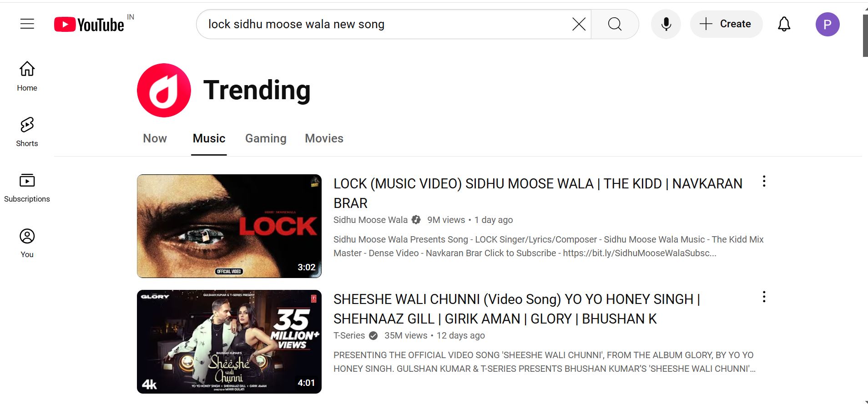The width and height of the screenshot is (868, 405).
Task: Start voice search with microphone
Action: [666, 24]
